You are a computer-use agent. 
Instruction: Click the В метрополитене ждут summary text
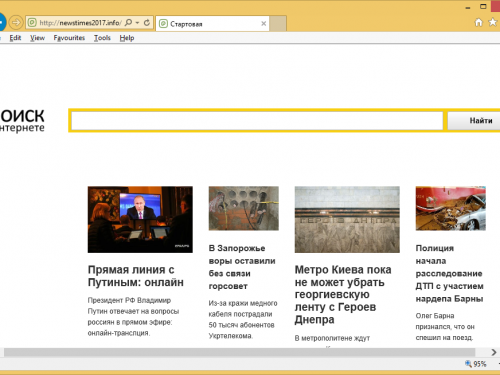pos(332,338)
